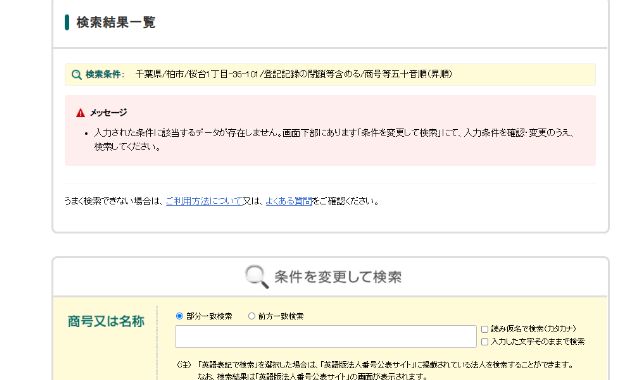Click the large magnifier icon by 条件を変更して検索
Image resolution: width=640 pixels, height=380 pixels.
pyautogui.click(x=257, y=276)
